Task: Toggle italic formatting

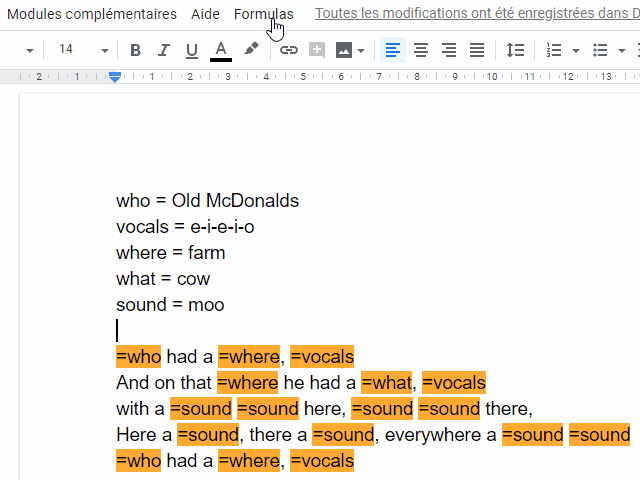Action: pyautogui.click(x=164, y=50)
